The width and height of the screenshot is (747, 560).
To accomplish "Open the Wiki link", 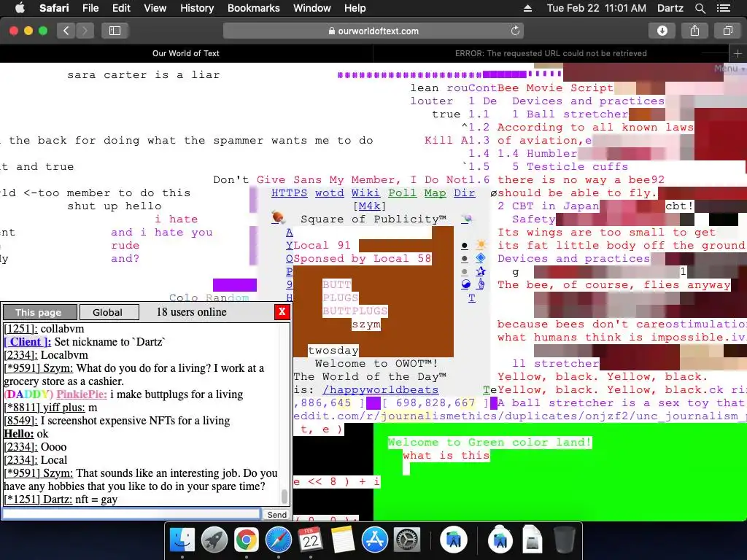I will [365, 192].
